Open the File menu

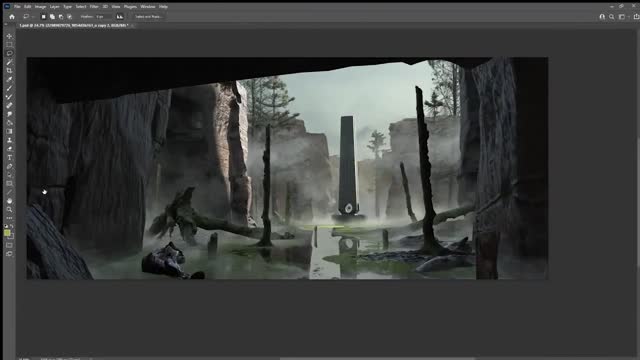point(17,7)
